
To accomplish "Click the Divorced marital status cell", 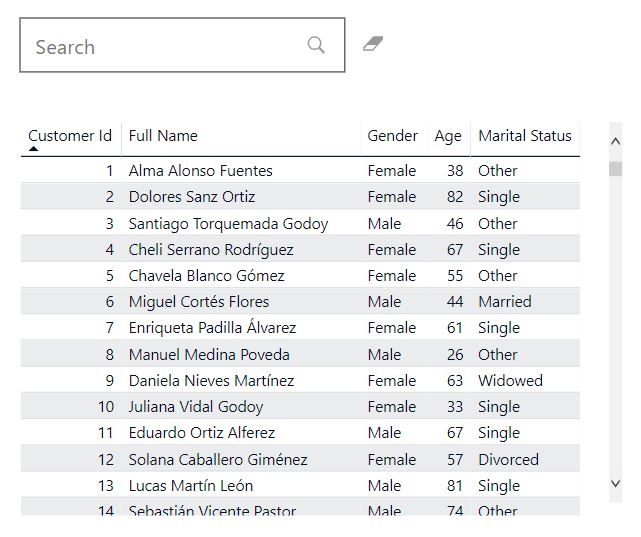I will (508, 460).
